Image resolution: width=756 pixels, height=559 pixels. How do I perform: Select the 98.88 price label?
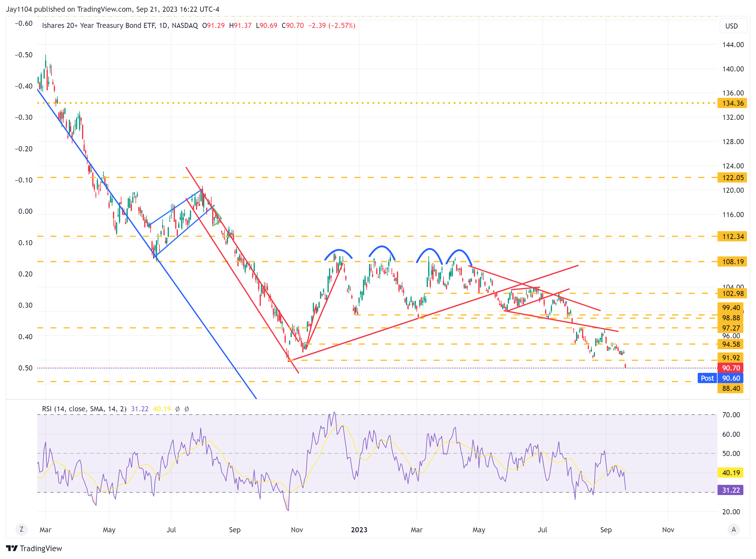click(730, 318)
